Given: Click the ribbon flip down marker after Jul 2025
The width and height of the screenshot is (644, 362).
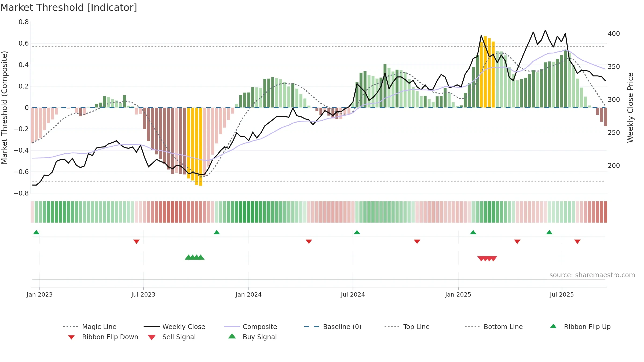Looking at the screenshot, I should (x=577, y=242).
